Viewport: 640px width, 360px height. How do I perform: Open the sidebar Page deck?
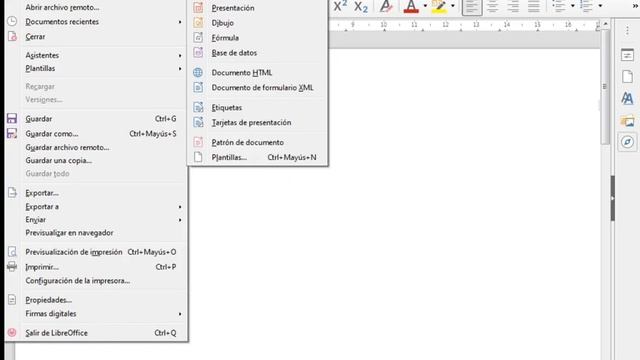tap(627, 76)
